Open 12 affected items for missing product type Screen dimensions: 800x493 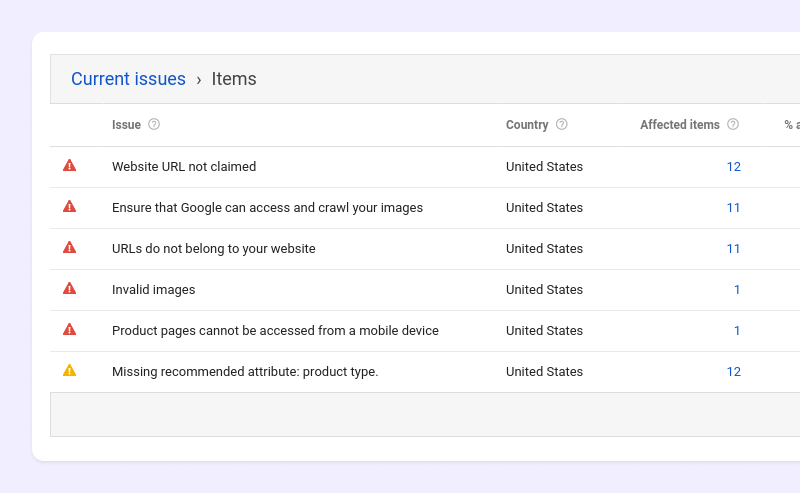(733, 372)
